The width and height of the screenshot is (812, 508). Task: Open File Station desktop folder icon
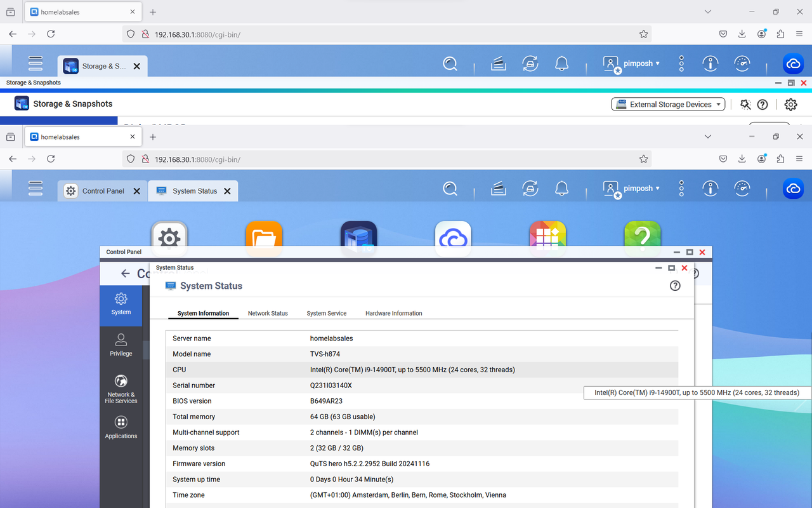click(264, 239)
